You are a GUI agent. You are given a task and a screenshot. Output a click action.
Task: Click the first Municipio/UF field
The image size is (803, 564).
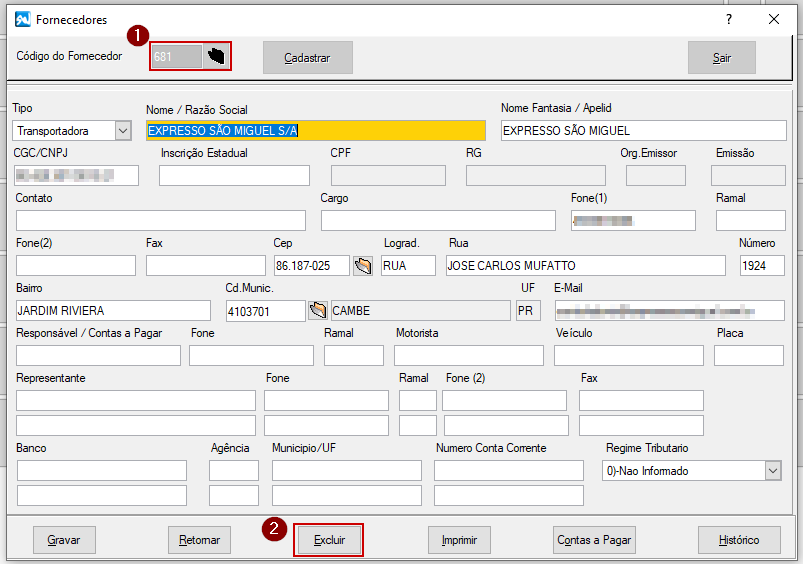347,470
